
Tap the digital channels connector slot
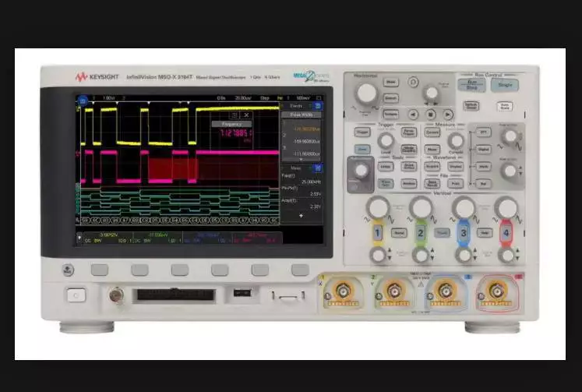(x=175, y=295)
